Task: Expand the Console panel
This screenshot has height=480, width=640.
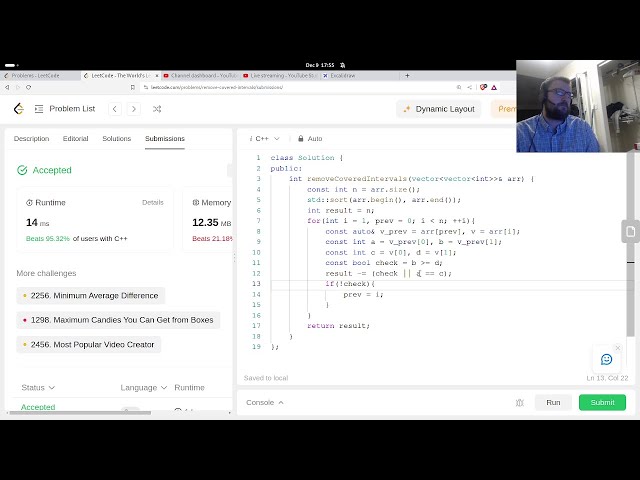Action: coord(264,402)
